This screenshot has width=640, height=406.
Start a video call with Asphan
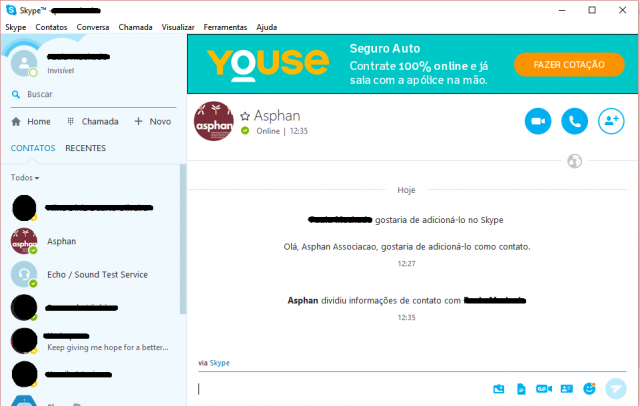538,121
